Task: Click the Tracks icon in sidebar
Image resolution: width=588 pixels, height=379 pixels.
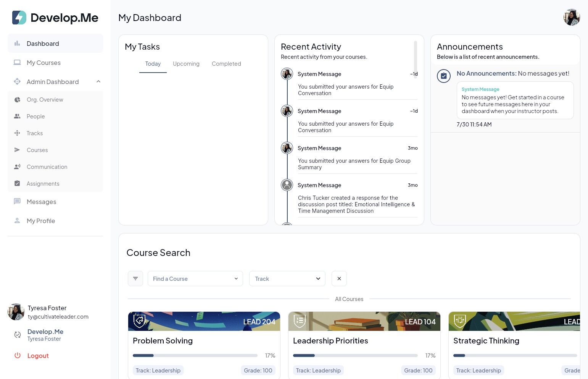Action: [x=17, y=133]
